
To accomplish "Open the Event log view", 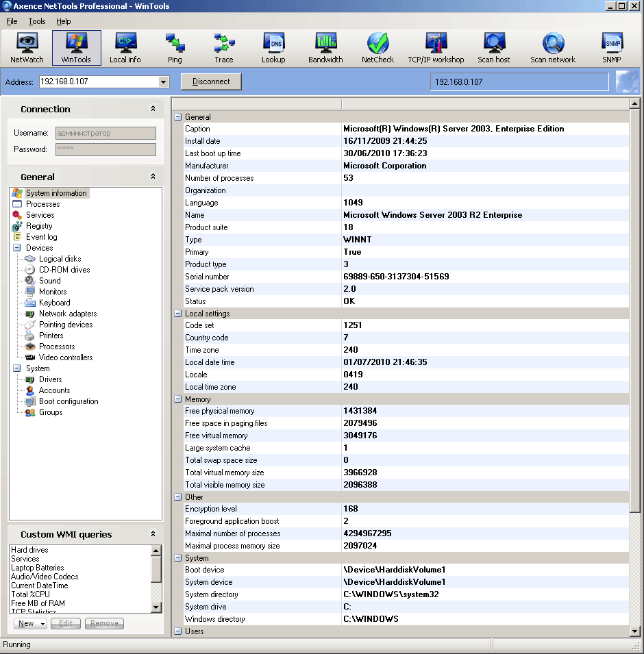I will 41,237.
